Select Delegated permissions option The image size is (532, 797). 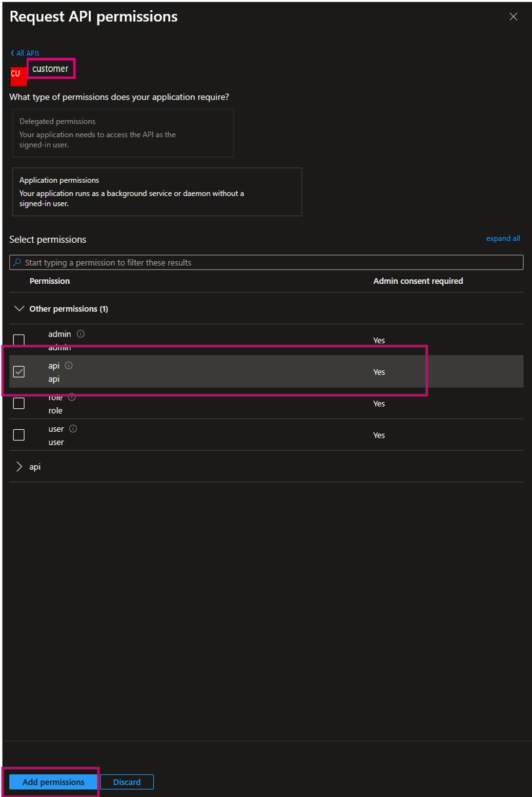[x=123, y=133]
